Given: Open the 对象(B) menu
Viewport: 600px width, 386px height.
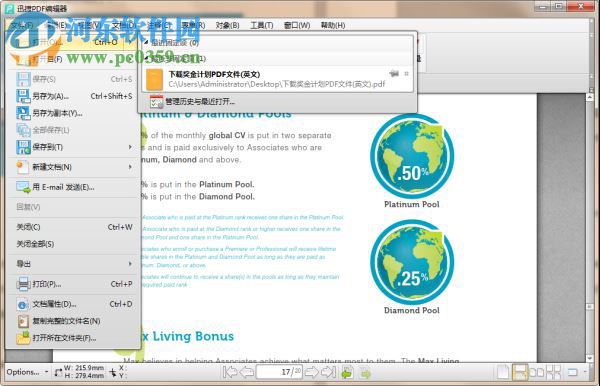Looking at the screenshot, I should point(227,25).
